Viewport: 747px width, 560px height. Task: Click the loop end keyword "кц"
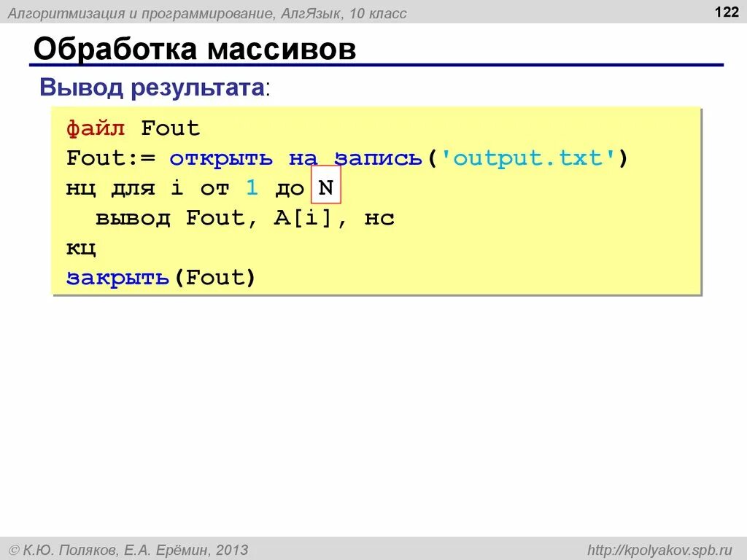[81, 248]
